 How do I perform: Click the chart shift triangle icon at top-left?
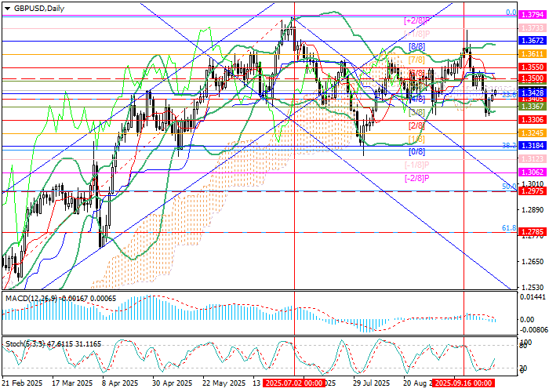[x=5, y=8]
